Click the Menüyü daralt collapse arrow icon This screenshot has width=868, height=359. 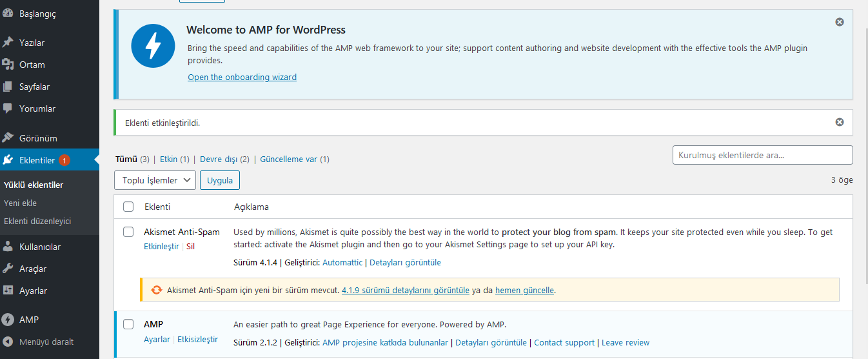point(8,342)
